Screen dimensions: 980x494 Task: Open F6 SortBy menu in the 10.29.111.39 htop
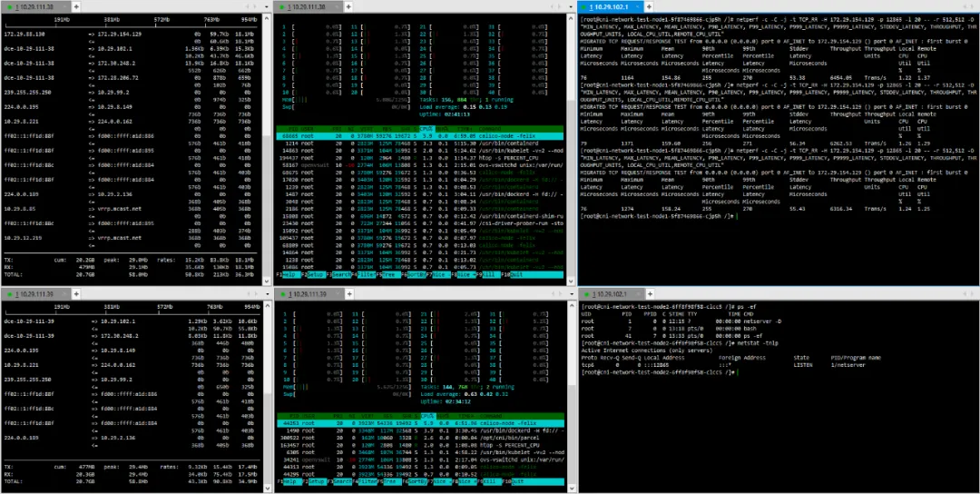coord(416,482)
